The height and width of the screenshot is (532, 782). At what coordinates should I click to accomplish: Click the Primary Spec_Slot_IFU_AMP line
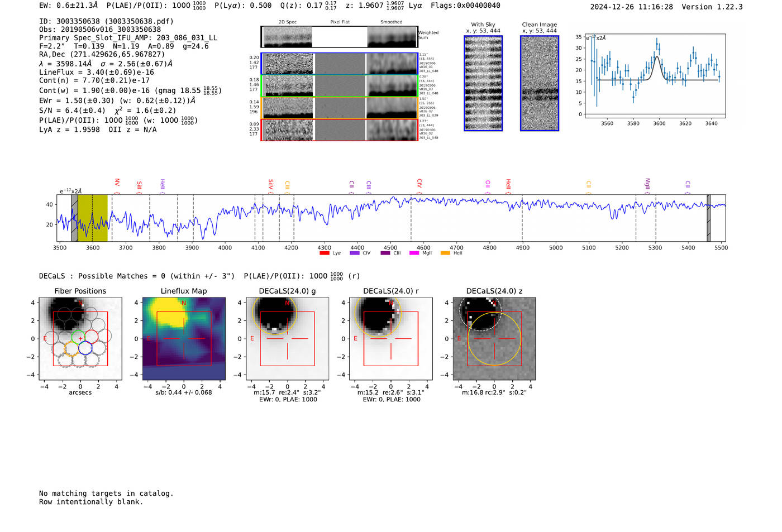point(128,38)
